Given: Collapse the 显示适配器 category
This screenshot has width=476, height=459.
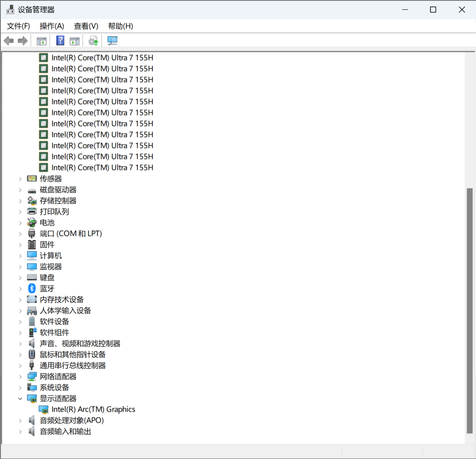Looking at the screenshot, I should tap(20, 398).
